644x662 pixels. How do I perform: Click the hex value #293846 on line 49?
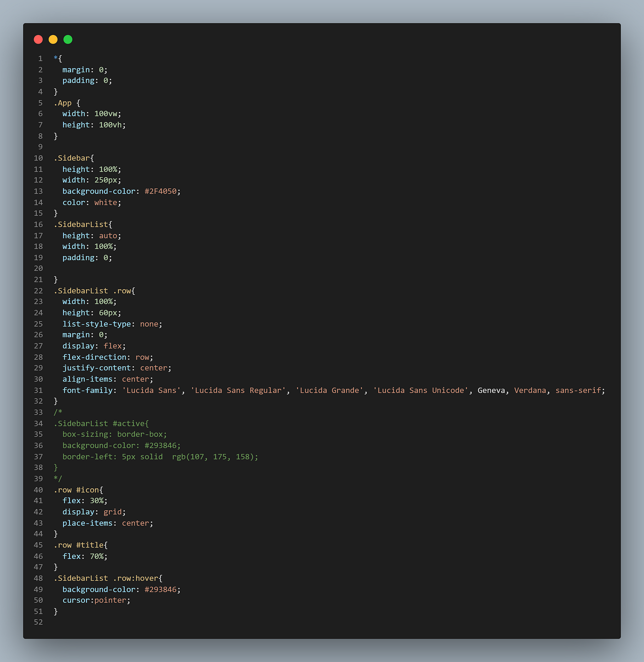tap(161, 589)
